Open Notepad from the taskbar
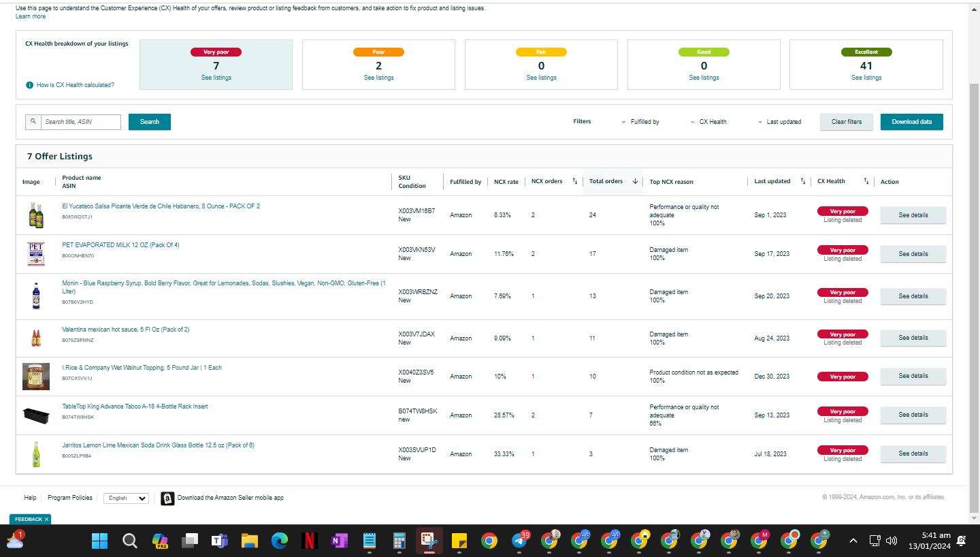 coord(370,541)
